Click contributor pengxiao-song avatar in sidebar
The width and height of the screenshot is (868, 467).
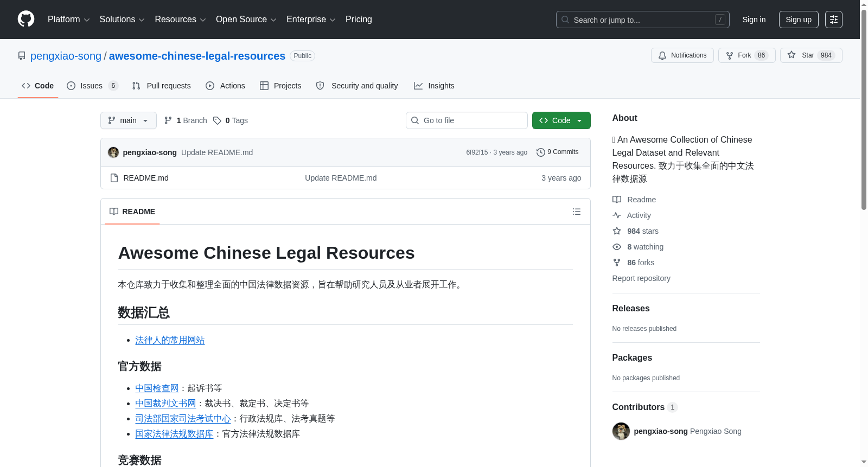click(621, 431)
